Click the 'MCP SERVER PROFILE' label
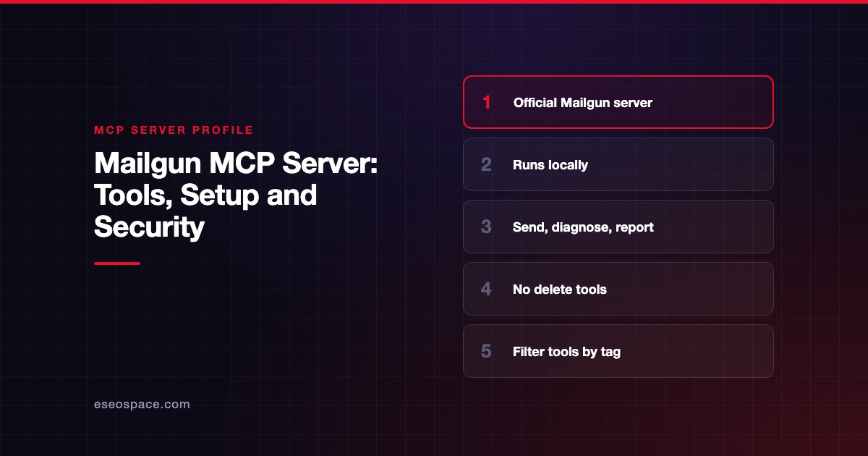868x456 pixels. [x=174, y=130]
